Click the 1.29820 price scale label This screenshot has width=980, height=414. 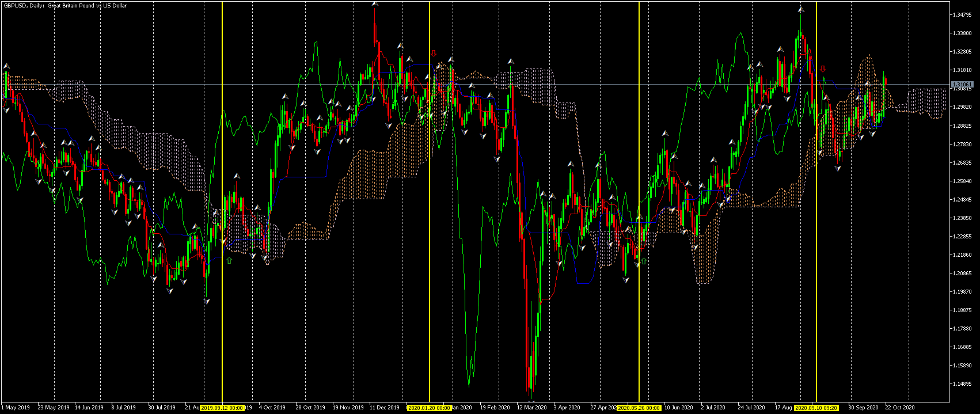pos(962,107)
